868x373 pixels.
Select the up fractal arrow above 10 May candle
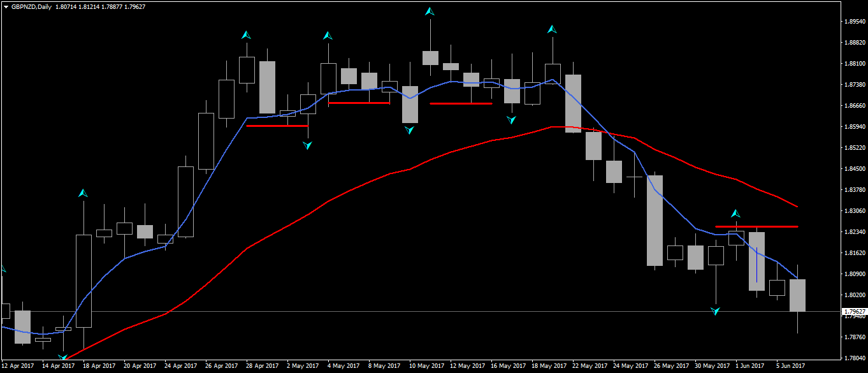point(430,11)
